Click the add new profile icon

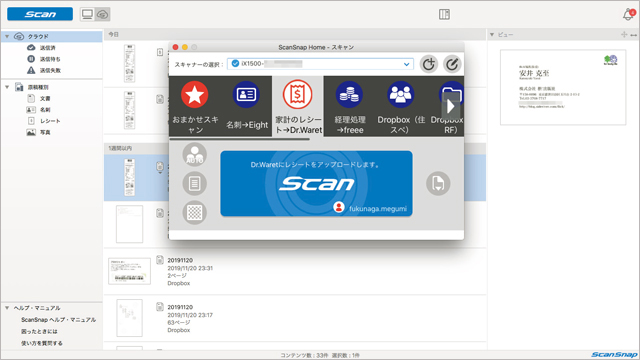pyautogui.click(x=429, y=64)
